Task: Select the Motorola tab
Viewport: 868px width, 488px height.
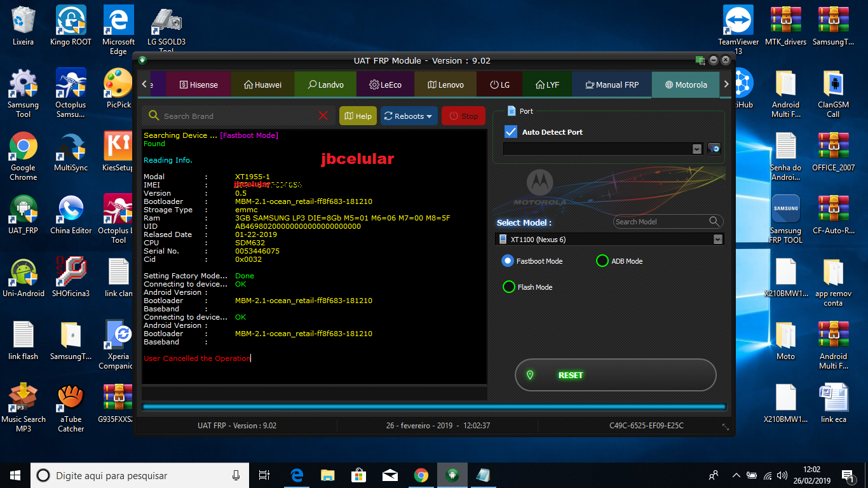Action: click(686, 85)
